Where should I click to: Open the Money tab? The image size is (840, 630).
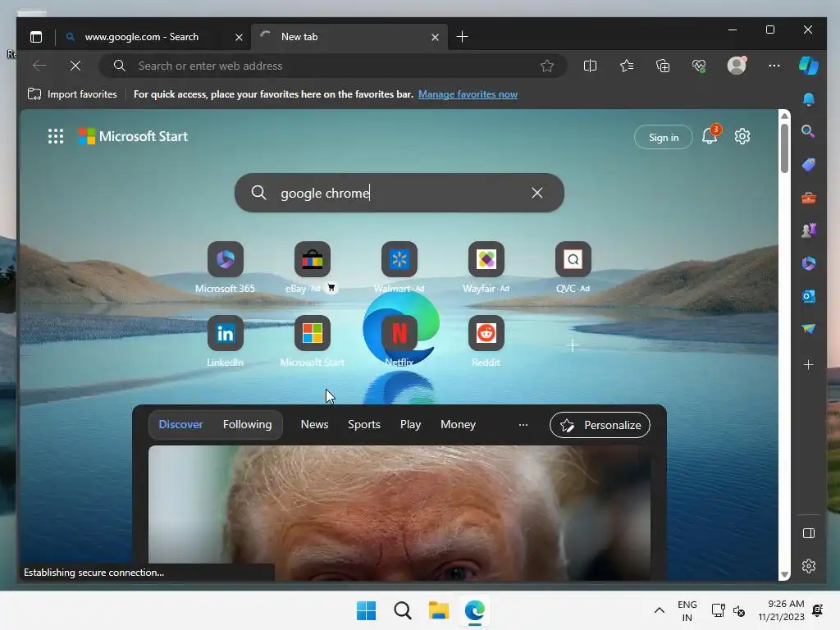click(x=458, y=424)
